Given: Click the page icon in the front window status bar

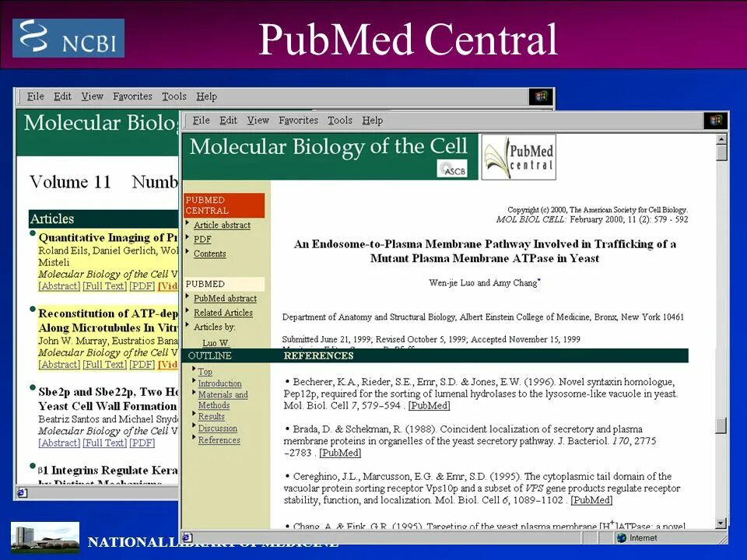Looking at the screenshot, I should tap(188, 537).
